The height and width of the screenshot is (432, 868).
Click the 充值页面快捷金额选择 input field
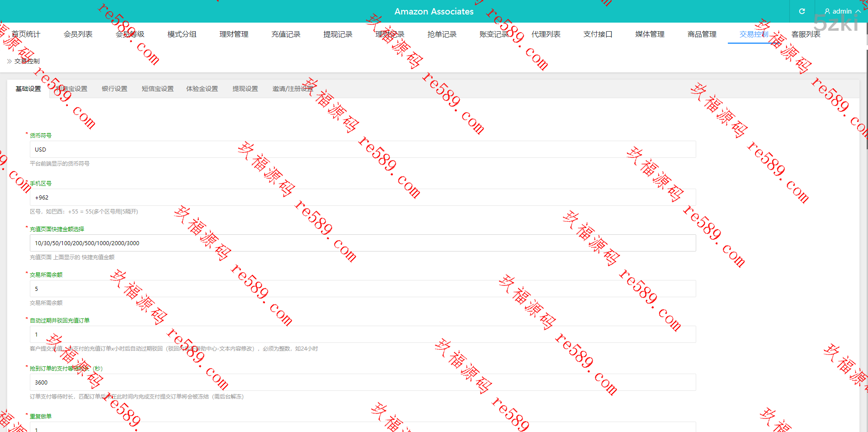click(363, 243)
